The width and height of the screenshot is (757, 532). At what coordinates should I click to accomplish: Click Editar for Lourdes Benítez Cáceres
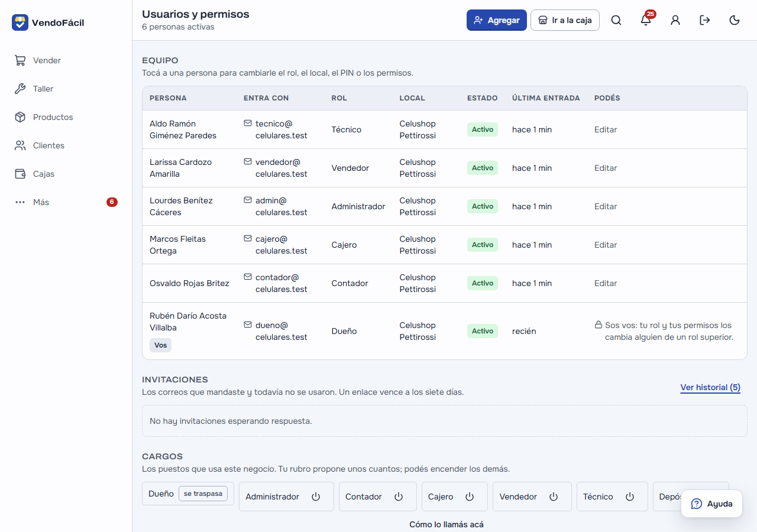tap(606, 206)
